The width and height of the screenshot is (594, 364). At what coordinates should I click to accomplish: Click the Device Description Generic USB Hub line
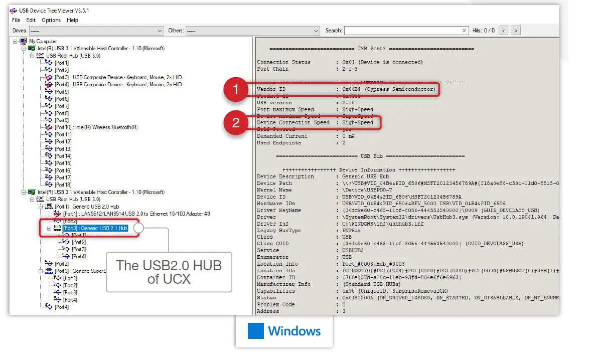(323, 176)
